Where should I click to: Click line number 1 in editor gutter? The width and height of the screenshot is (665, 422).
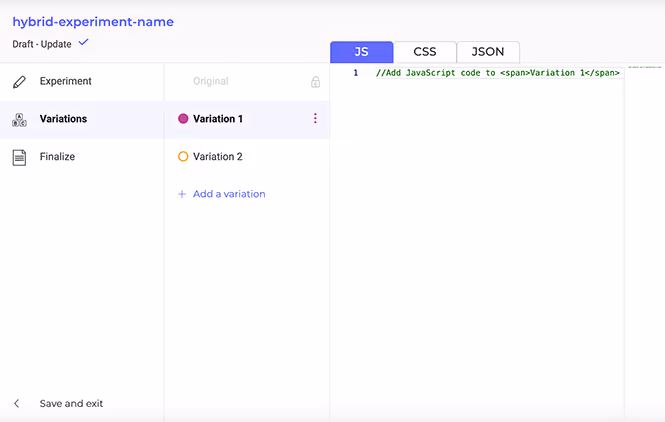pos(356,73)
